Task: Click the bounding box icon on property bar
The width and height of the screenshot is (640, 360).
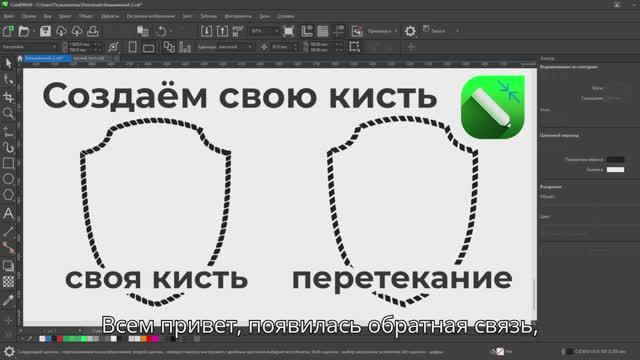Action: click(354, 47)
